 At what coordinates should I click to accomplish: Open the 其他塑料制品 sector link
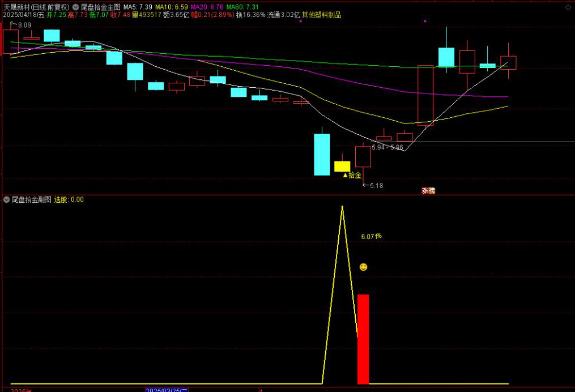pyautogui.click(x=321, y=15)
